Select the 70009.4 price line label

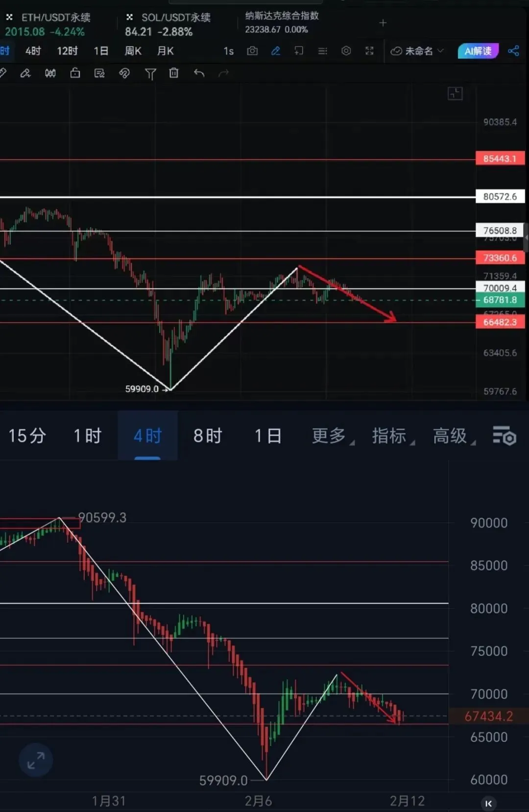tap(500, 288)
